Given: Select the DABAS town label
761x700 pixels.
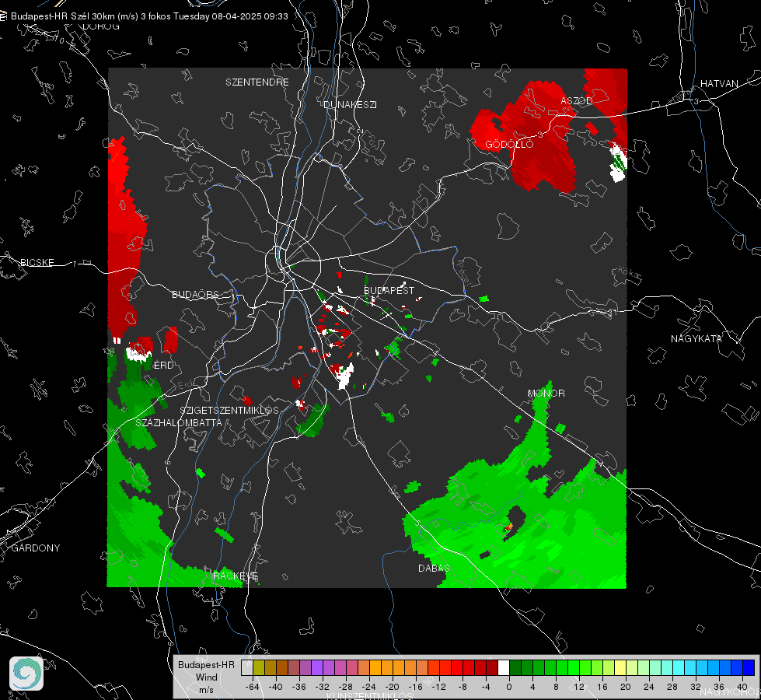Looking at the screenshot, I should click(434, 569).
